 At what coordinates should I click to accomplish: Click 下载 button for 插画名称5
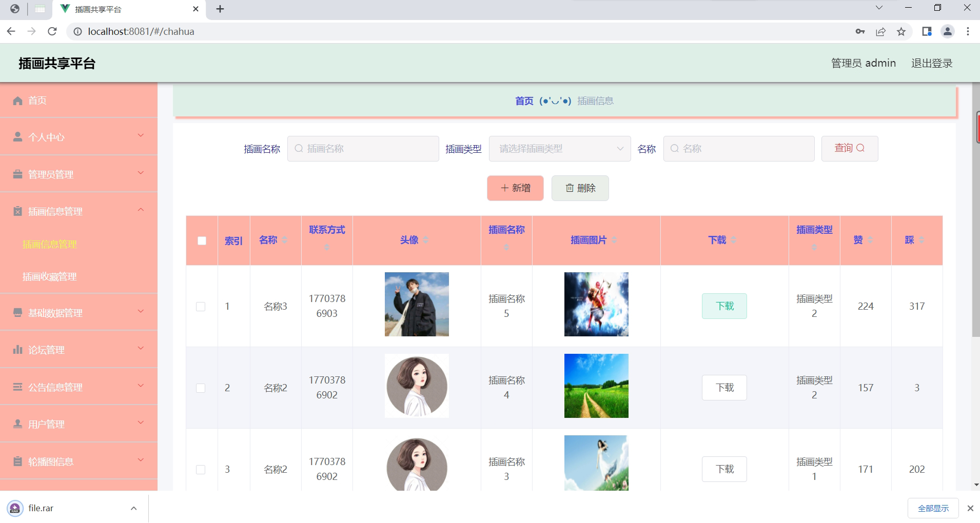724,306
